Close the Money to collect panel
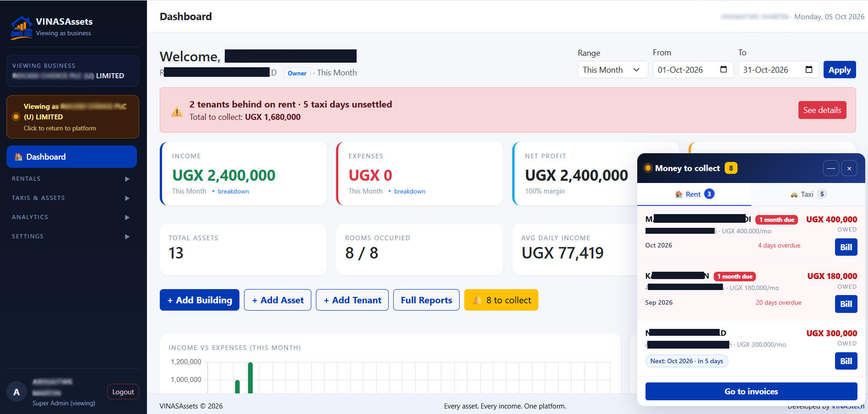The image size is (868, 414). 849,168
